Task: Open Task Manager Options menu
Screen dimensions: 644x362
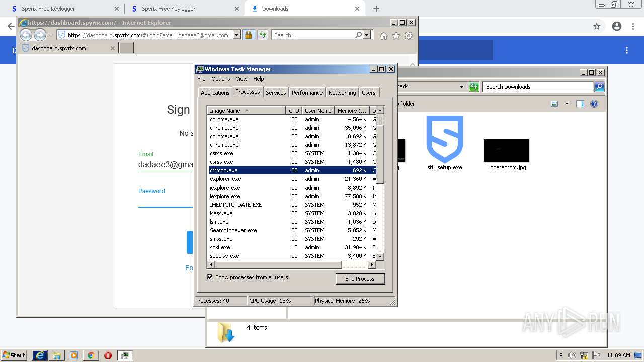Action: click(220, 79)
